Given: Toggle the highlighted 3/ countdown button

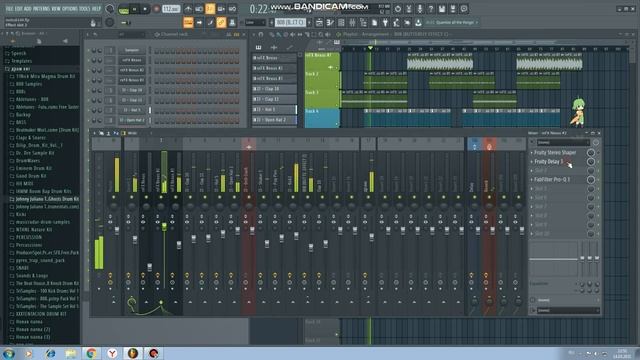Looking at the screenshot, I should [x=210, y=9].
